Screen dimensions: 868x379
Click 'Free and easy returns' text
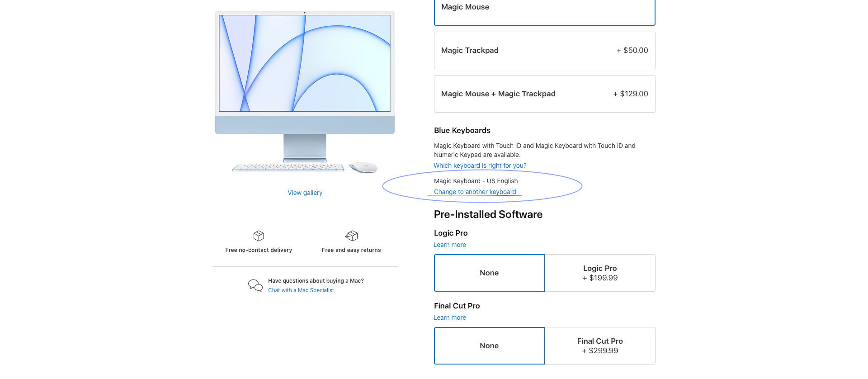tap(351, 250)
